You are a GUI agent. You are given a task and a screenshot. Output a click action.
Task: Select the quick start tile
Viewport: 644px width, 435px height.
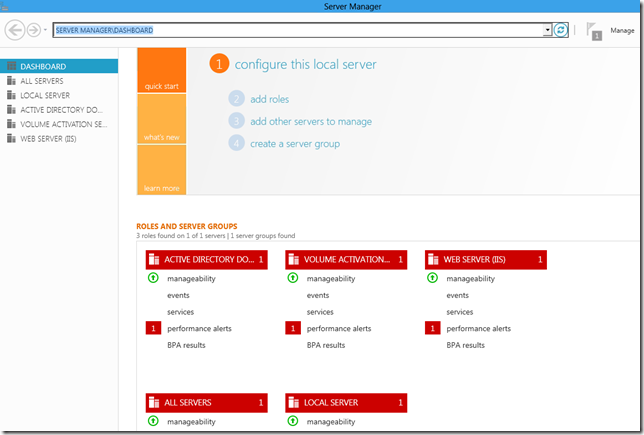(x=161, y=70)
